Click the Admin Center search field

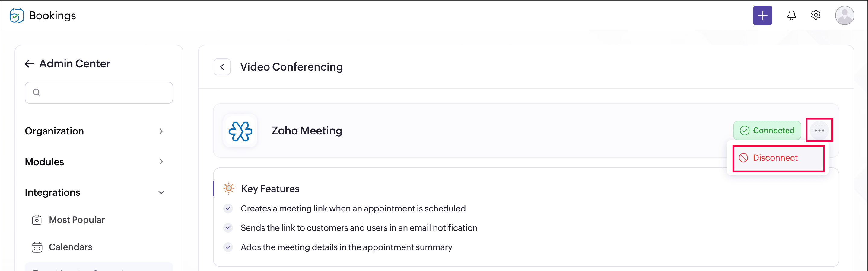104,93
